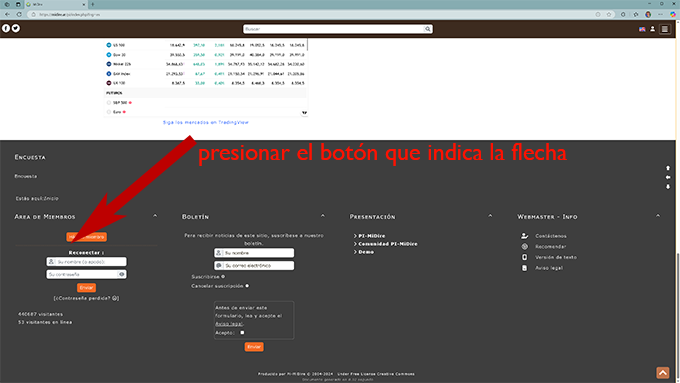Open the Twitter icon in header
This screenshot has height=383, width=680.
pyautogui.click(x=16, y=28)
